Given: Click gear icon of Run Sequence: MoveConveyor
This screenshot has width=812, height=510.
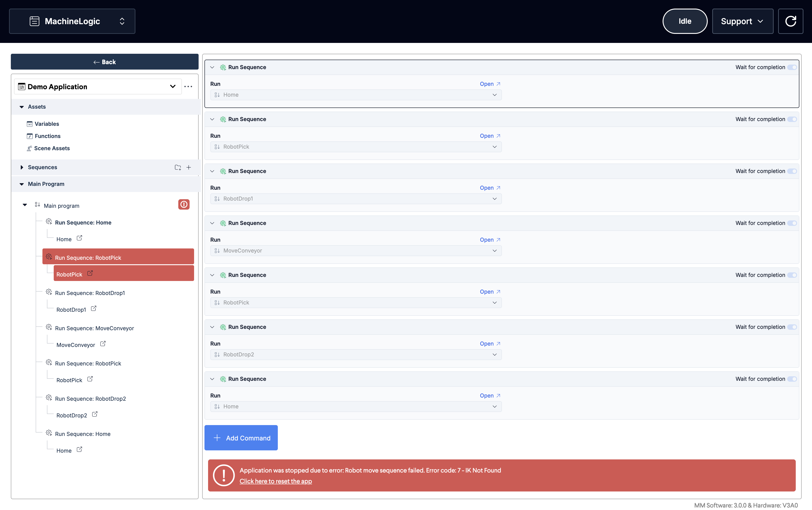Looking at the screenshot, I should 49,327.
